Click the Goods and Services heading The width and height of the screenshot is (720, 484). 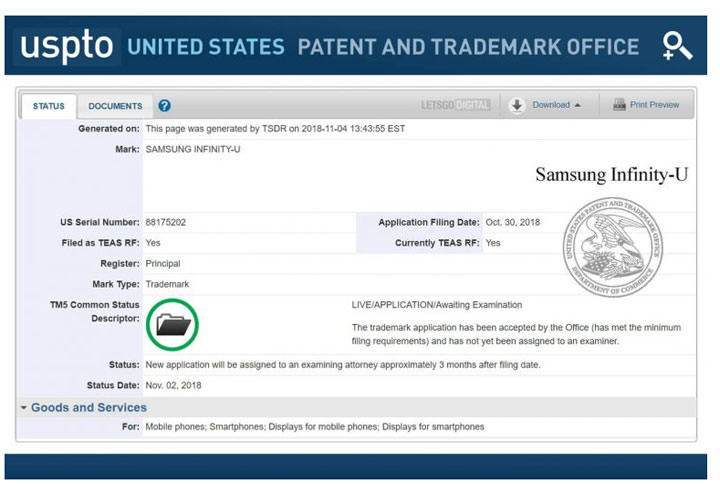(88, 407)
